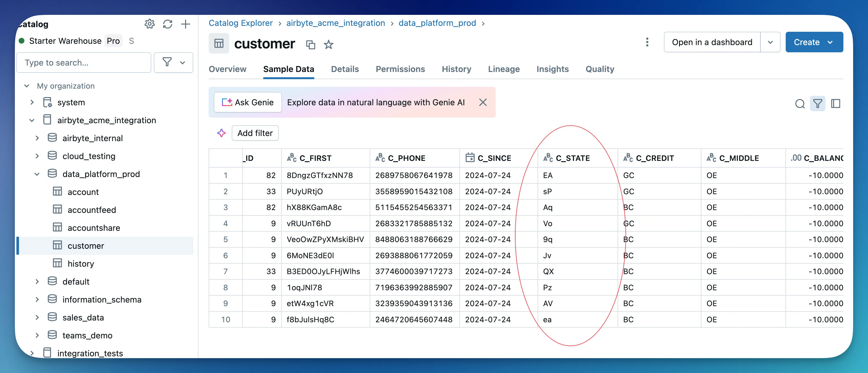Screen dimensions: 868x373
Task: Select the accountfeed table in tree
Action: (x=92, y=210)
